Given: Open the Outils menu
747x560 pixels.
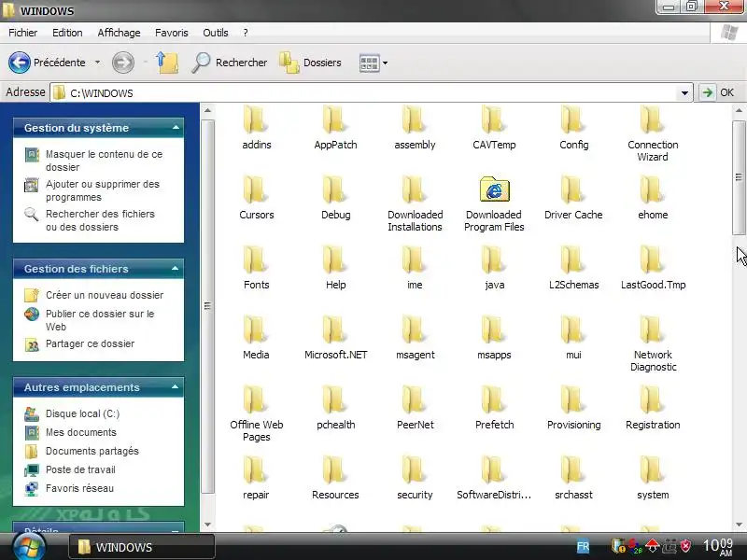Looking at the screenshot, I should coord(216,33).
